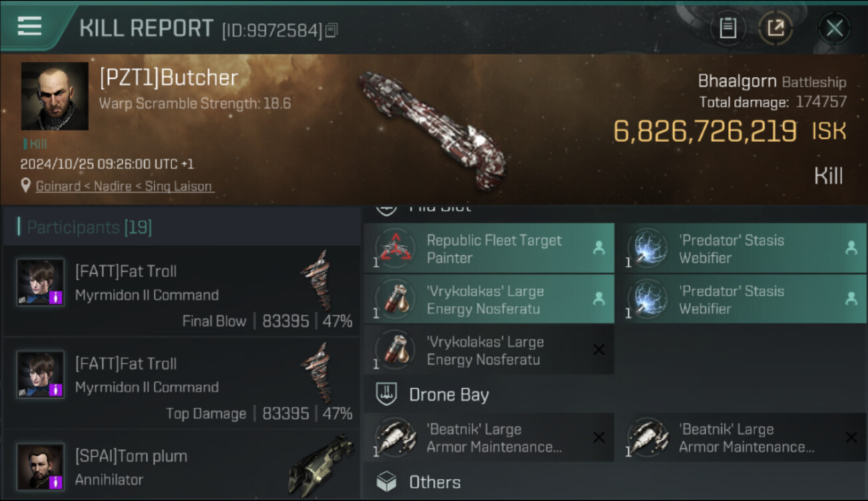Toggle the second 'Predator' Stasis Webifier person marker
The width and height of the screenshot is (868, 501).
851,299
